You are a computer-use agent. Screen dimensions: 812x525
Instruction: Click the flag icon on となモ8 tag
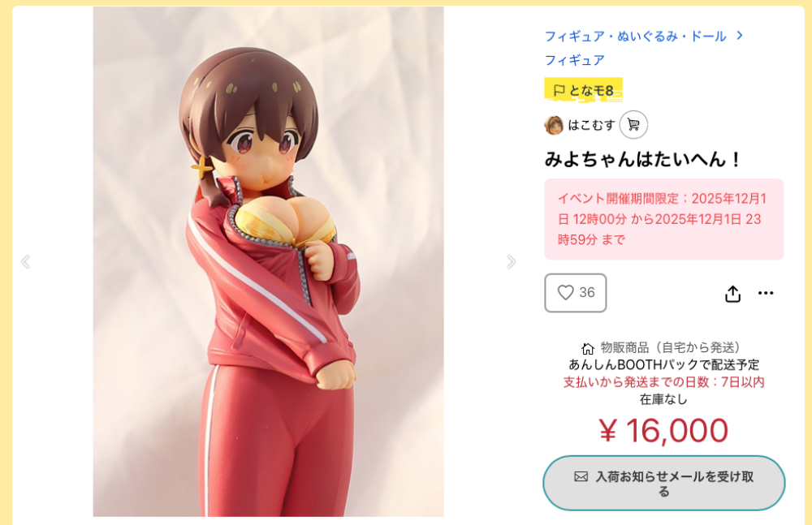pyautogui.click(x=559, y=91)
